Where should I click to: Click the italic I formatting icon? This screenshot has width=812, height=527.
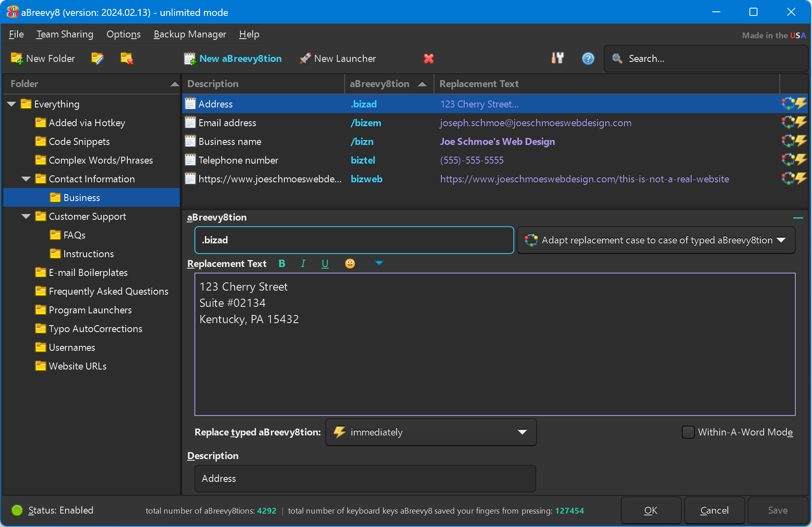pos(303,263)
